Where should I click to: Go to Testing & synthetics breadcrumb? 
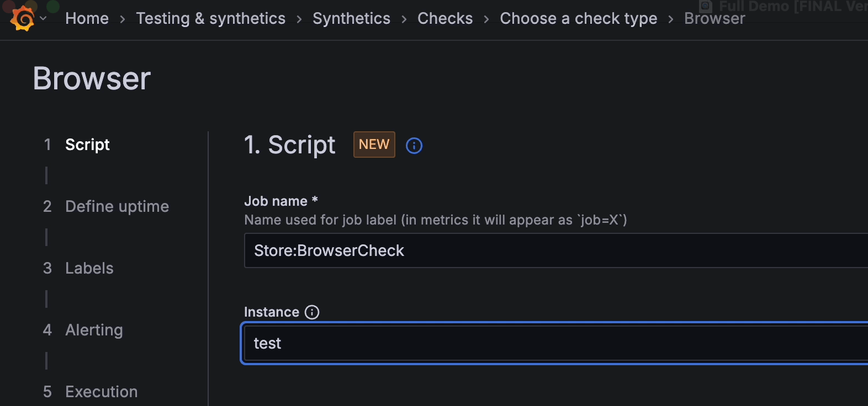point(210,19)
